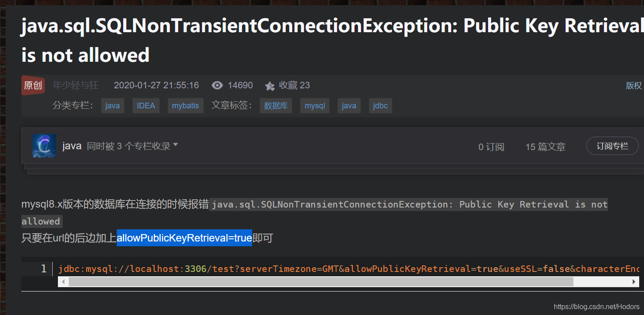Click the 15 篇文章 article count link
Viewport: 644px width, 315px height.
pos(546,147)
